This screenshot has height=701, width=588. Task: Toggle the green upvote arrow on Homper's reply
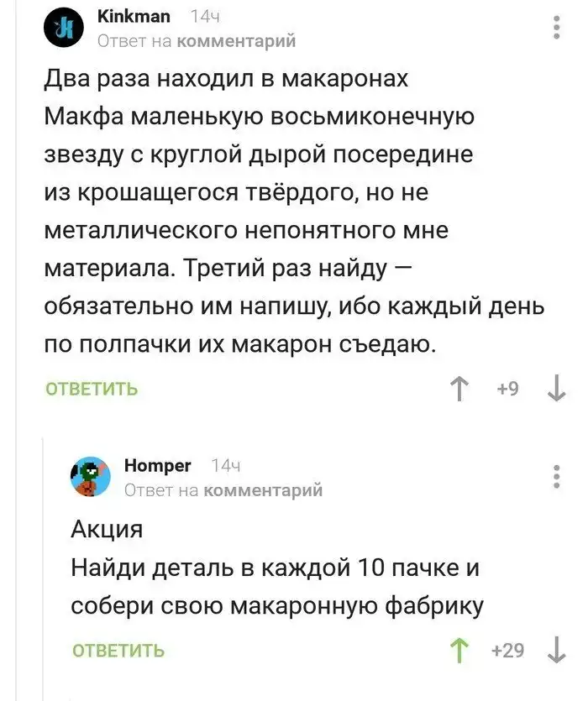[x=460, y=651]
